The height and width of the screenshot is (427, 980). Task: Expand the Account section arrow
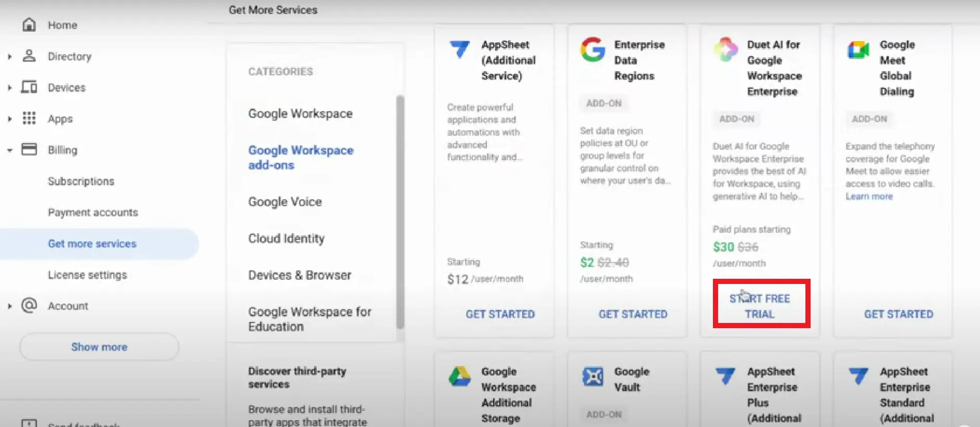tap(9, 306)
